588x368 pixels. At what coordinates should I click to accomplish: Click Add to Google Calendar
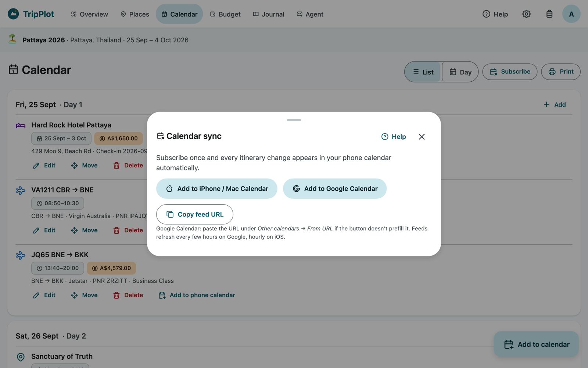(x=335, y=188)
